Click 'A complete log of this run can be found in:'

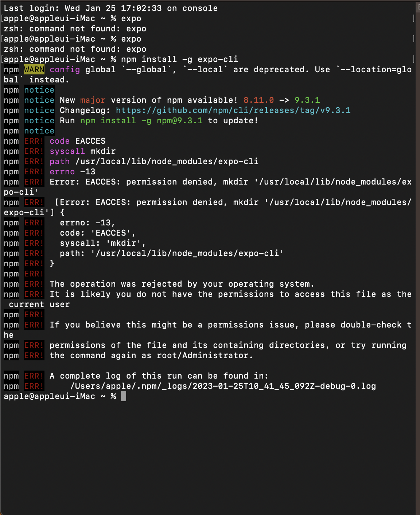(159, 376)
